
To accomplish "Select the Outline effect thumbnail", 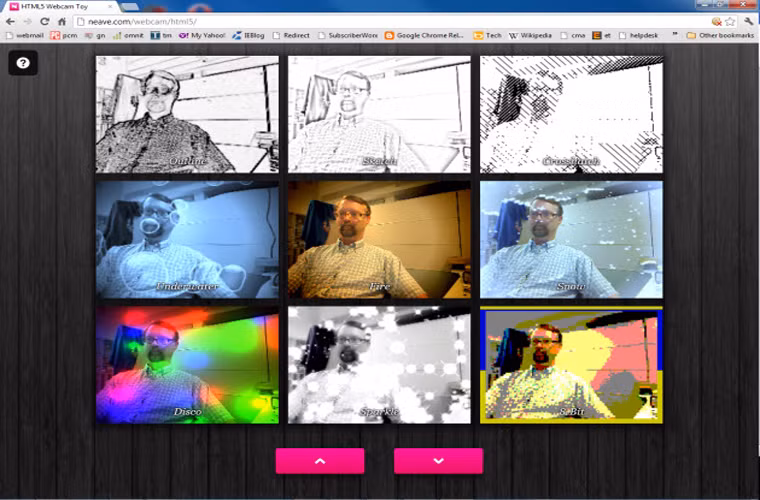I will [x=187, y=114].
